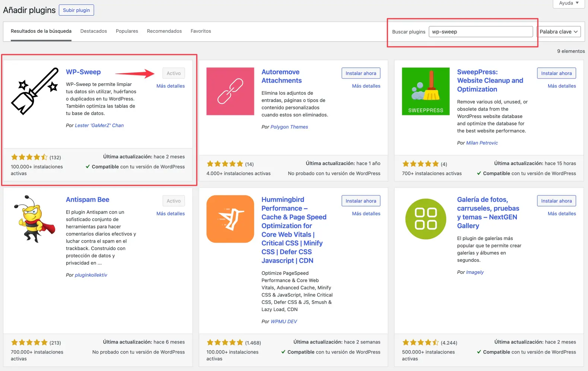Click the Activo button on WP-Sweep
Image resolution: width=588 pixels, height=371 pixels.
pos(174,73)
